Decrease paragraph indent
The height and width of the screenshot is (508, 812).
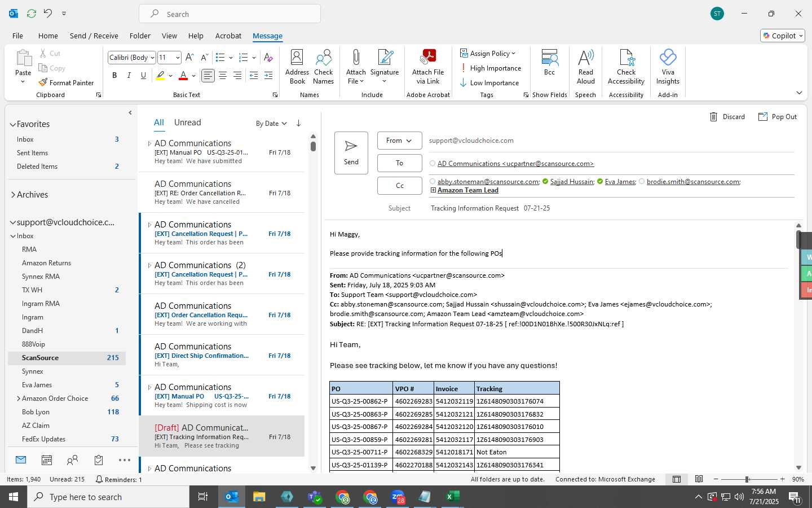[x=254, y=75]
